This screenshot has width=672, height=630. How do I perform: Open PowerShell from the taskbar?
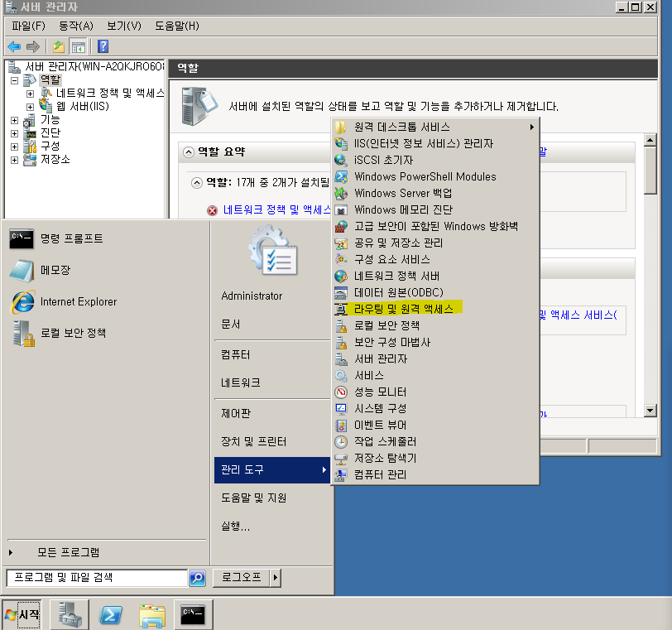tap(111, 615)
